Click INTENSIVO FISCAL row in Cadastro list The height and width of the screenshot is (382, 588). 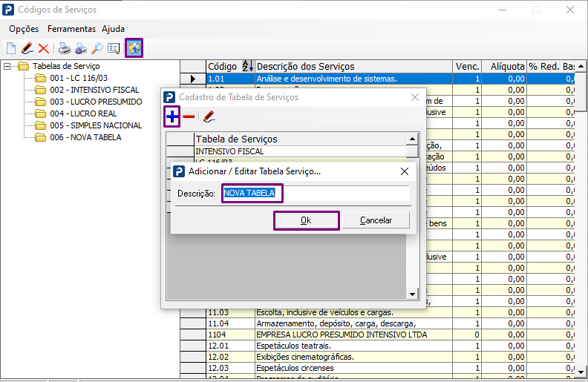click(x=300, y=151)
